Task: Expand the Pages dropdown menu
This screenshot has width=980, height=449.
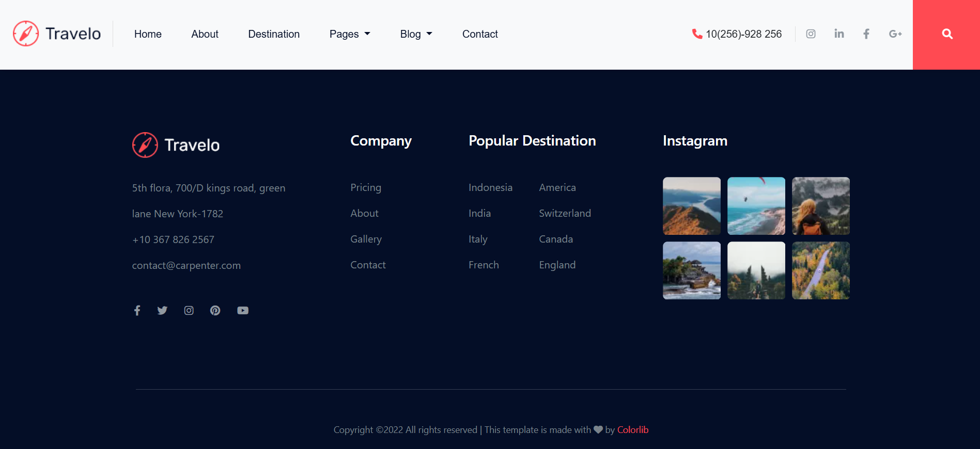Action: click(350, 34)
